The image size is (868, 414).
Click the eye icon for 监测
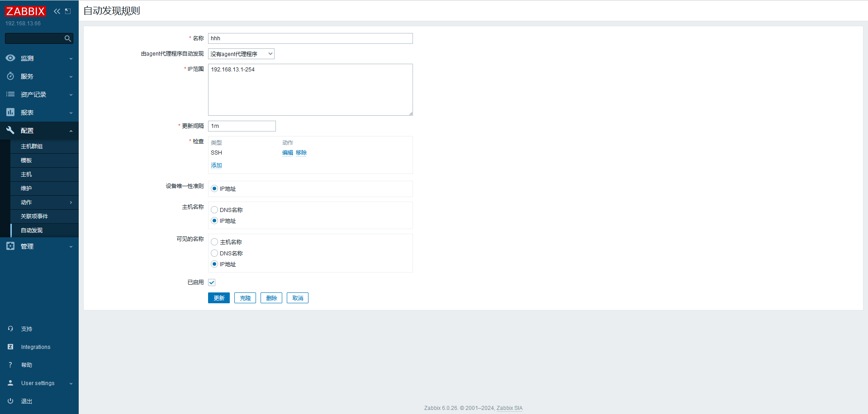coord(10,58)
